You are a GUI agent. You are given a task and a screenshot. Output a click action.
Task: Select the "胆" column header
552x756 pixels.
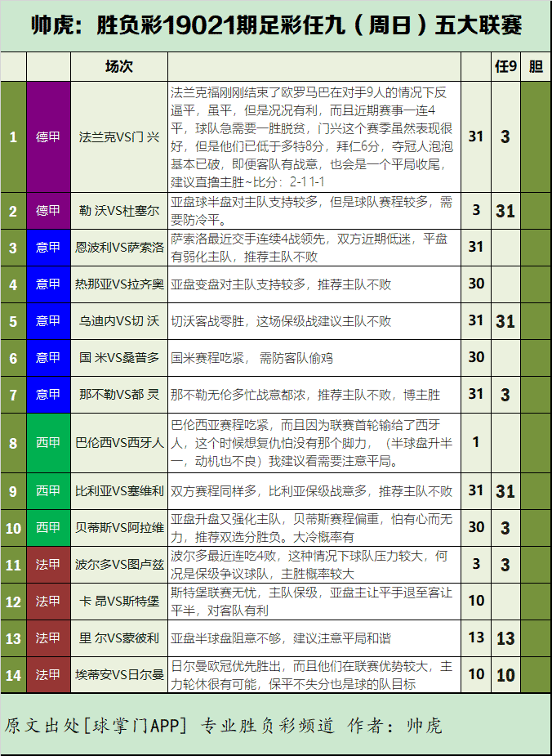point(536,66)
